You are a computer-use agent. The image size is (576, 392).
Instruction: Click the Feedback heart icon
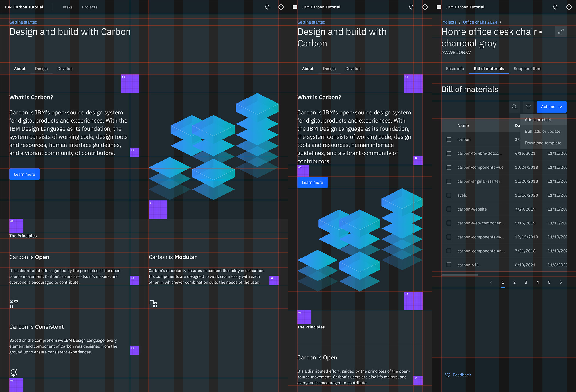448,375
